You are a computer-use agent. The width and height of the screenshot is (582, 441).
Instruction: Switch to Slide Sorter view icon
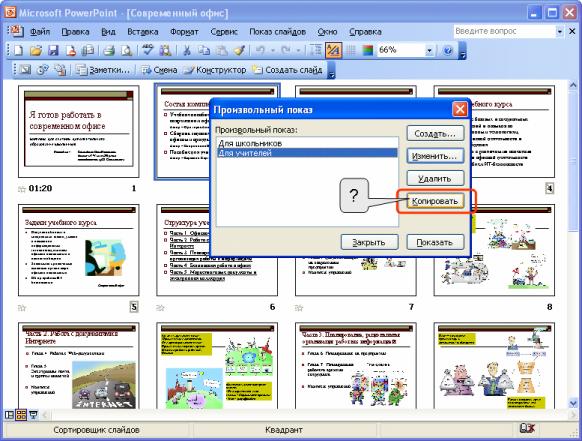click(21, 415)
